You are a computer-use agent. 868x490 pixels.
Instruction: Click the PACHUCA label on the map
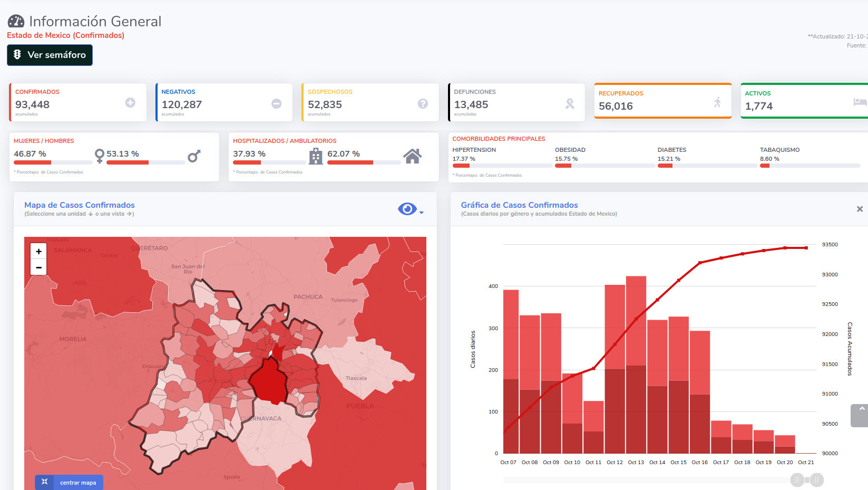308,297
